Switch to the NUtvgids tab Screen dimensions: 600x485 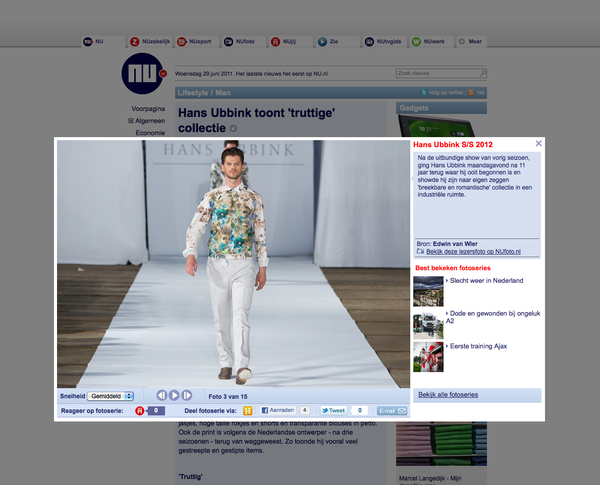pos(385,41)
